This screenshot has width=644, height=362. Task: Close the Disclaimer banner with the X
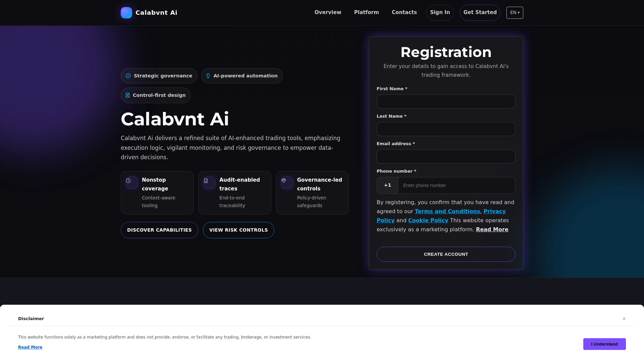(624, 319)
